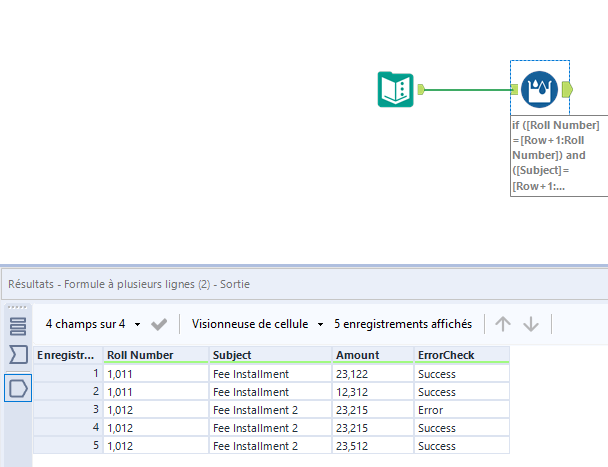Select the Amount cell showing 12,312
608x467 pixels.
(355, 392)
